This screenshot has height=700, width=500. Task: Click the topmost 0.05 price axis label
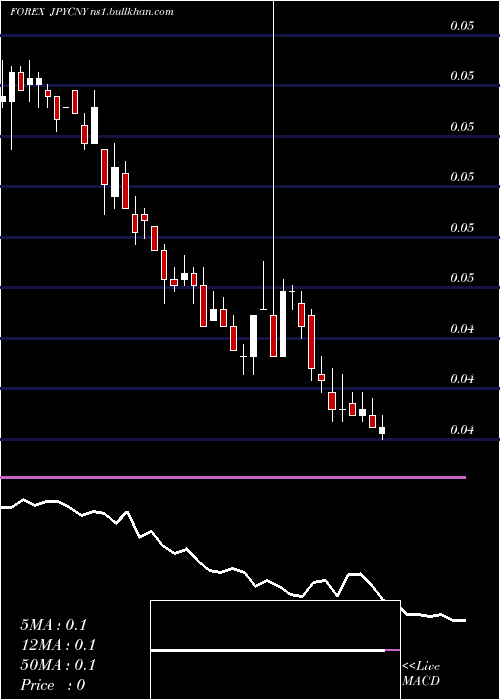click(462, 25)
